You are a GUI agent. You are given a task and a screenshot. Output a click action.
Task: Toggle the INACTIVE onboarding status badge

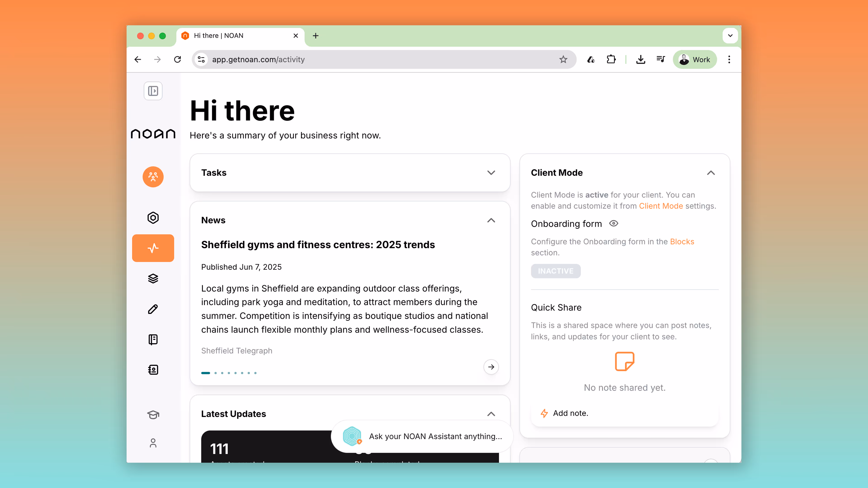coord(556,271)
